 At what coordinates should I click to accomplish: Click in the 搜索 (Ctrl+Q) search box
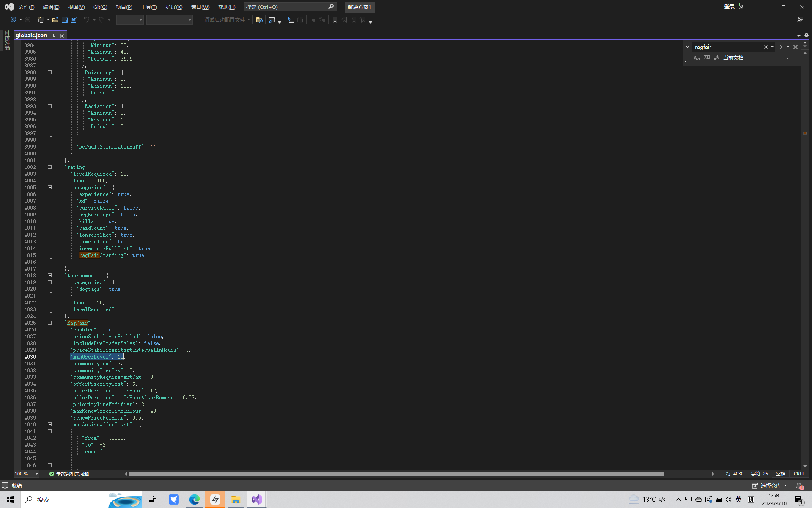(x=290, y=7)
